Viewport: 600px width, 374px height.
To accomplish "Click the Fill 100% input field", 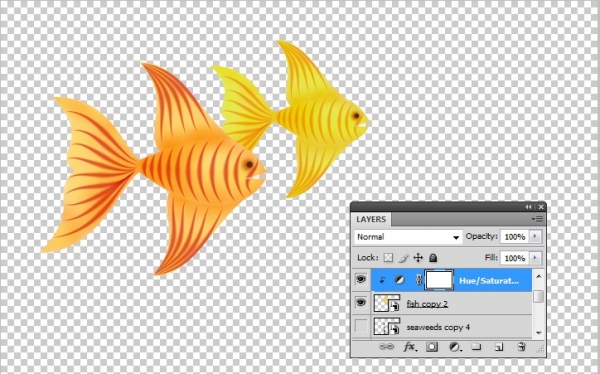I will click(x=515, y=258).
